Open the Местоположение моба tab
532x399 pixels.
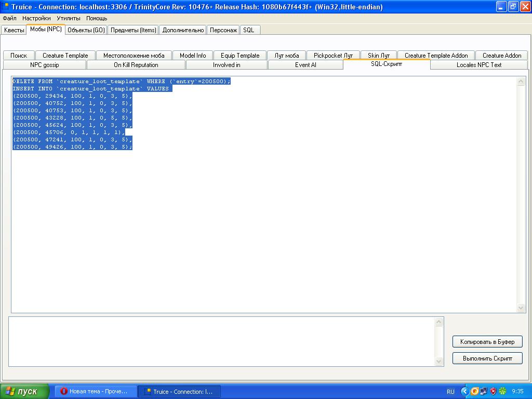(134, 55)
